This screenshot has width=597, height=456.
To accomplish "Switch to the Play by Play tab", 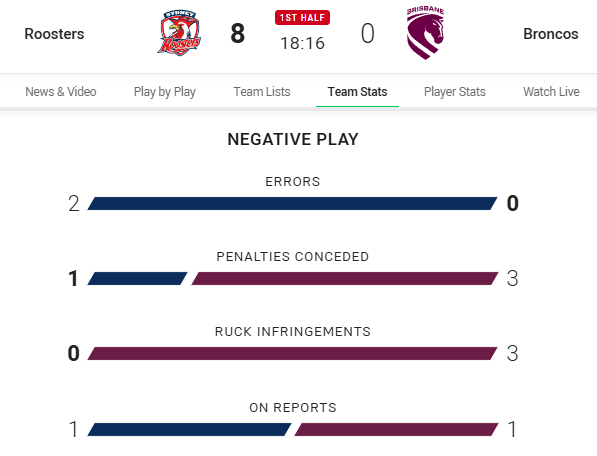I will click(x=164, y=92).
